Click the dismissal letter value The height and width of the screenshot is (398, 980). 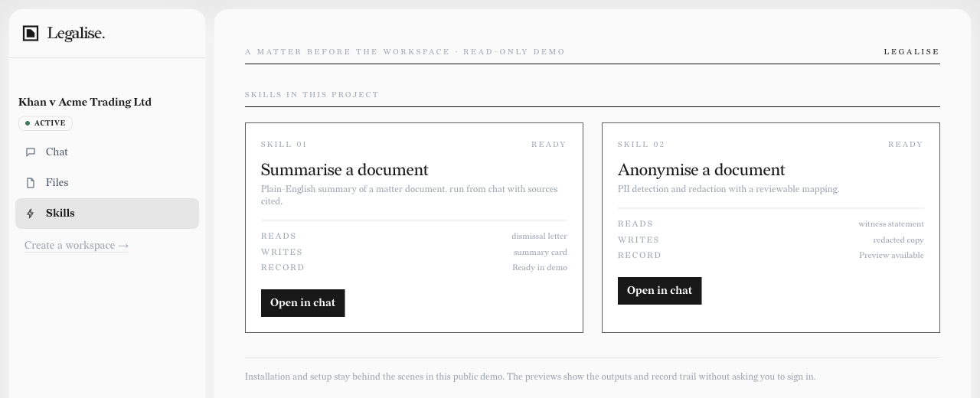point(540,237)
